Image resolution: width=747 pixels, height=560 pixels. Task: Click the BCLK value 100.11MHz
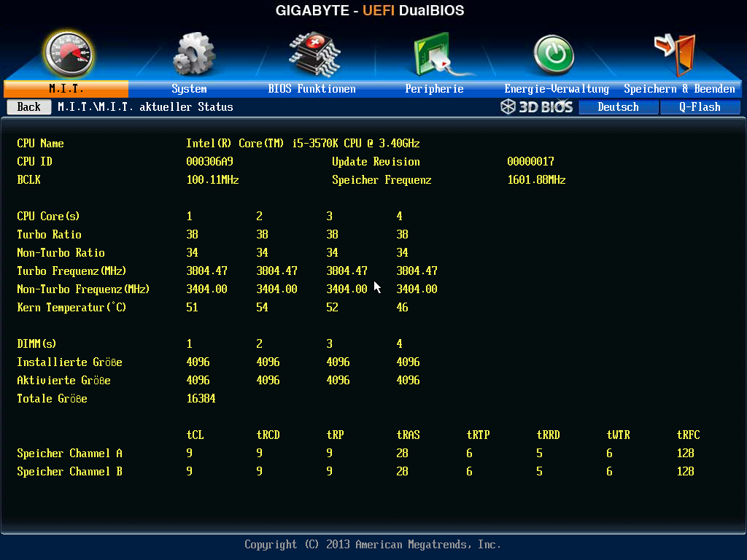click(x=212, y=179)
